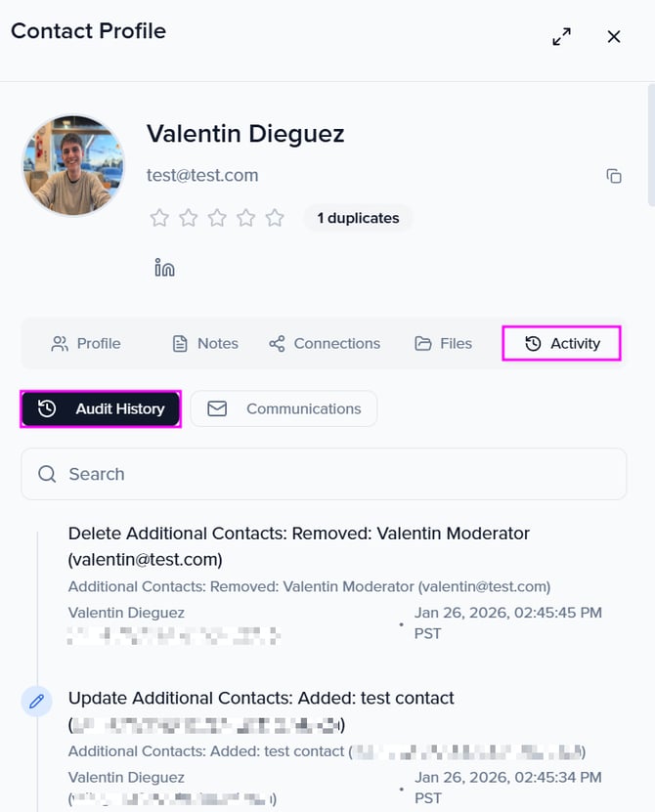
Task: Show the Audit History view
Action: click(x=101, y=408)
